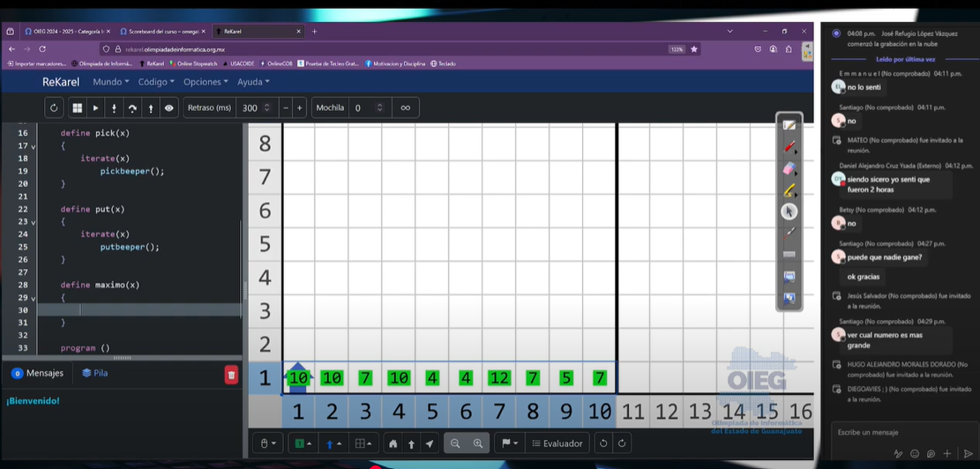Zoom out the world grid
Image resolution: width=980 pixels, height=469 pixels.
click(x=455, y=444)
